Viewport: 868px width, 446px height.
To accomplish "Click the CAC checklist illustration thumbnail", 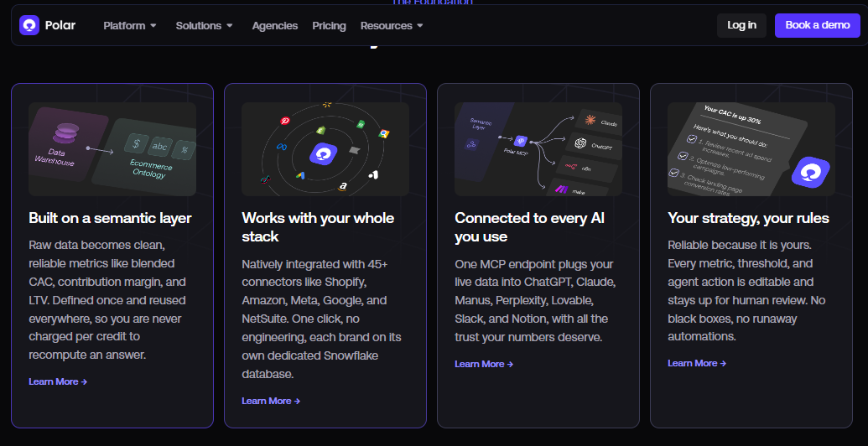I will tap(751, 149).
